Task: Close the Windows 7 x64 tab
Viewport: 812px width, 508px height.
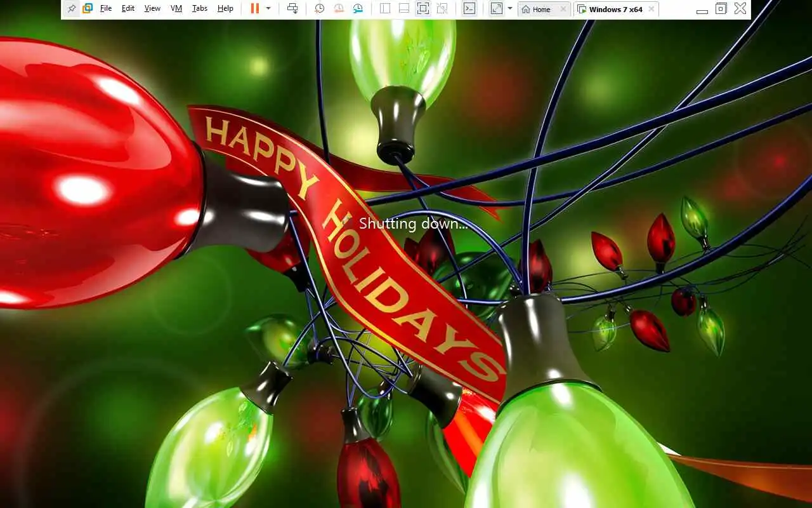Action: [652, 10]
